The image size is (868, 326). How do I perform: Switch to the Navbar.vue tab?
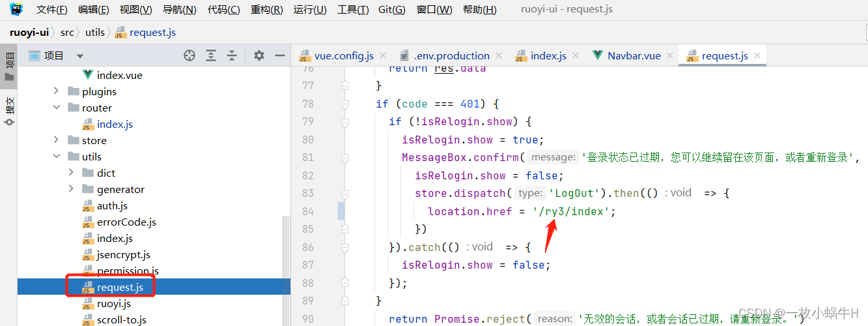tap(634, 55)
